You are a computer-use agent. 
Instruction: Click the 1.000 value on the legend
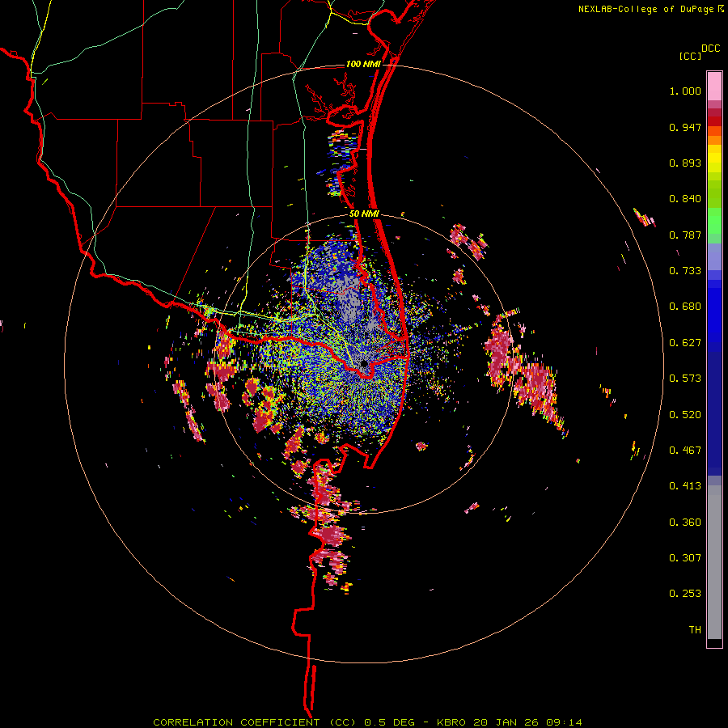coord(685,91)
